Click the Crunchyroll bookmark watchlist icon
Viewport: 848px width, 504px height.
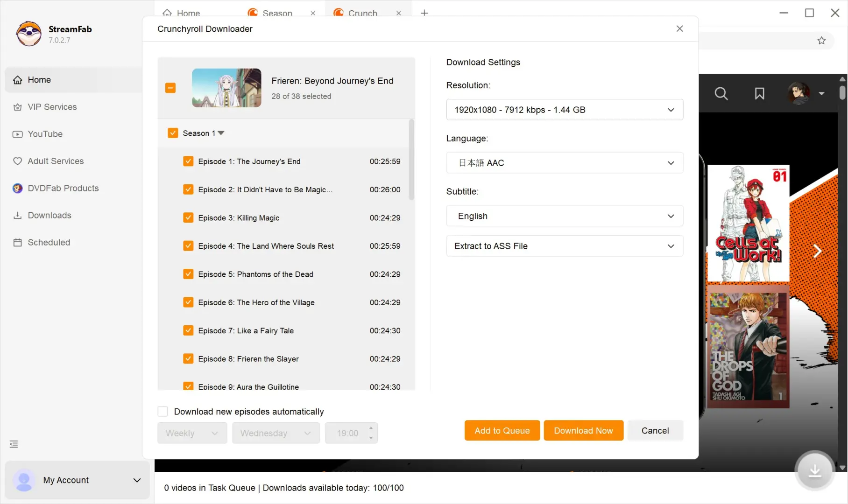760,93
